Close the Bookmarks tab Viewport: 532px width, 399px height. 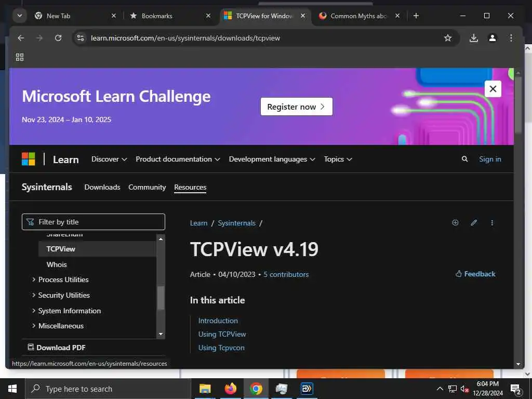[208, 16]
